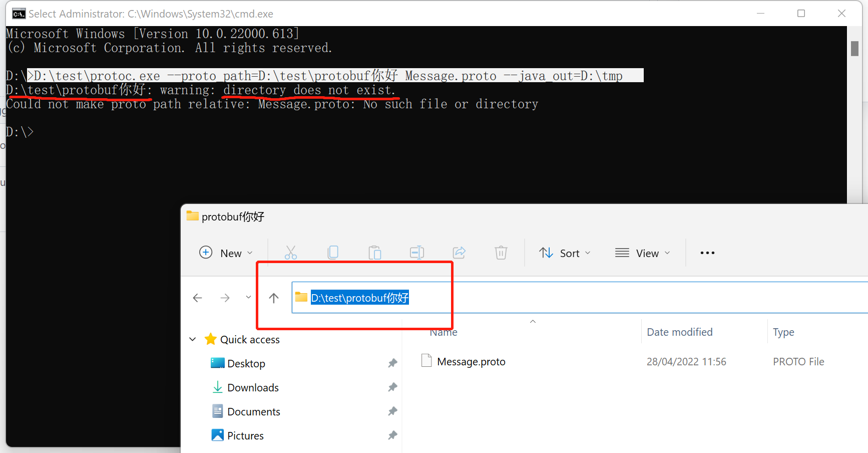This screenshot has height=453, width=868.
Task: Go back to the previous folder
Action: tap(197, 297)
